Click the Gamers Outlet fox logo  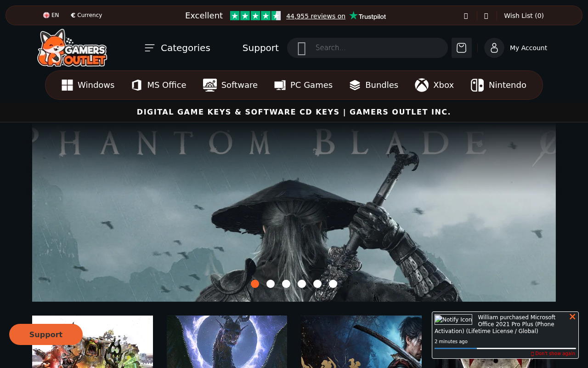[x=72, y=48]
